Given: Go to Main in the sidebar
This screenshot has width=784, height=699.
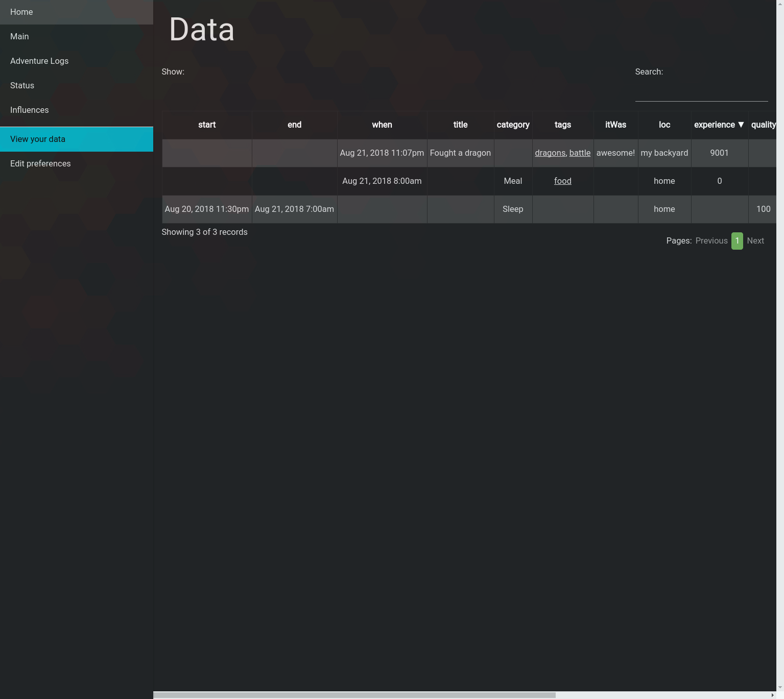Looking at the screenshot, I should point(77,36).
